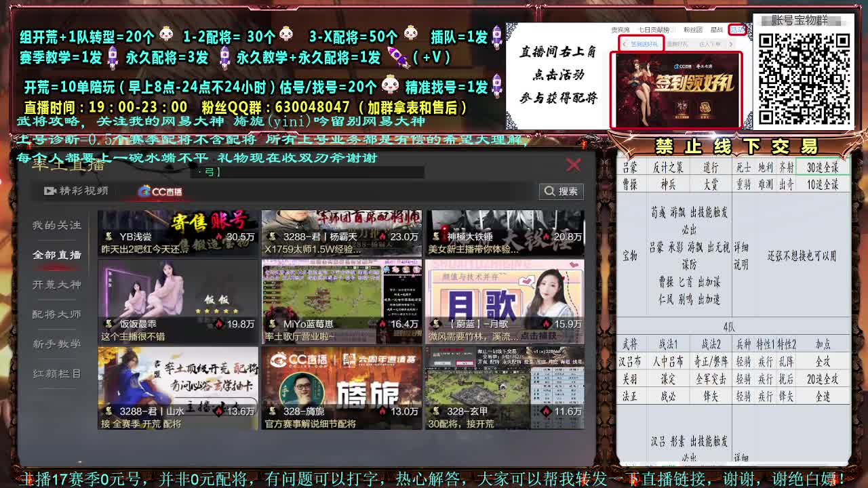Click the flame icon beside 30.5万
868x488 pixels.
pos(219,237)
